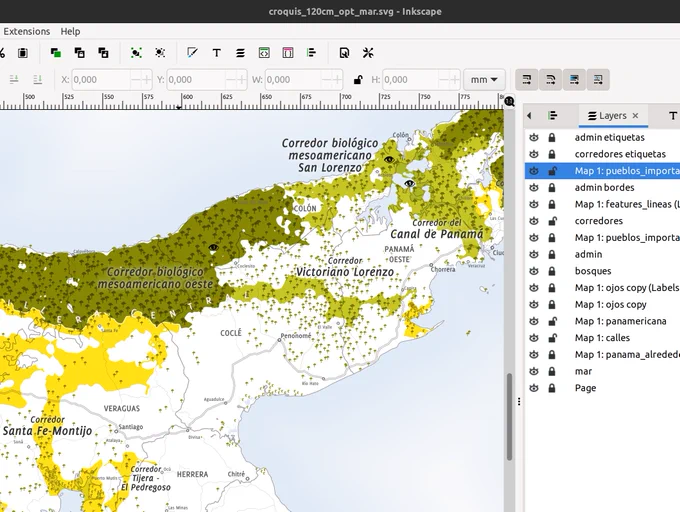Hide the Map 1: calles layer

(534, 338)
